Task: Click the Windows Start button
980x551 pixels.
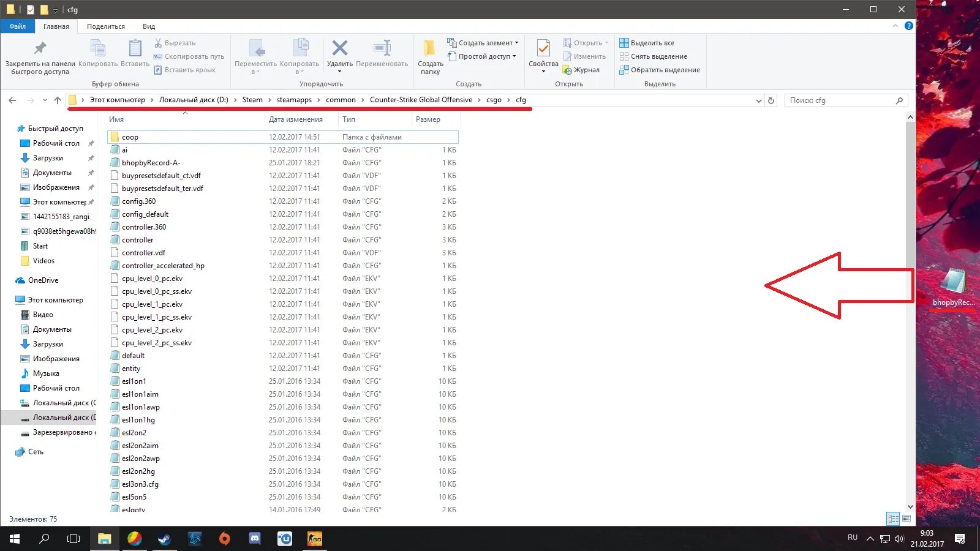Action: [x=15, y=539]
